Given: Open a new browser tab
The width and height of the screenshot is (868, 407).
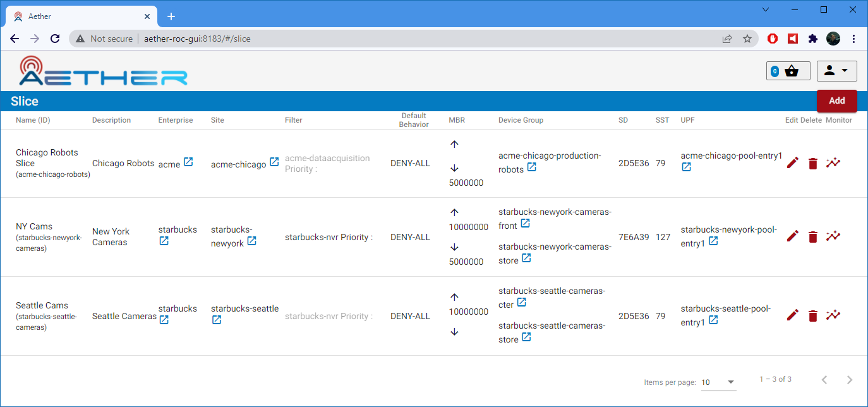Looking at the screenshot, I should [171, 16].
